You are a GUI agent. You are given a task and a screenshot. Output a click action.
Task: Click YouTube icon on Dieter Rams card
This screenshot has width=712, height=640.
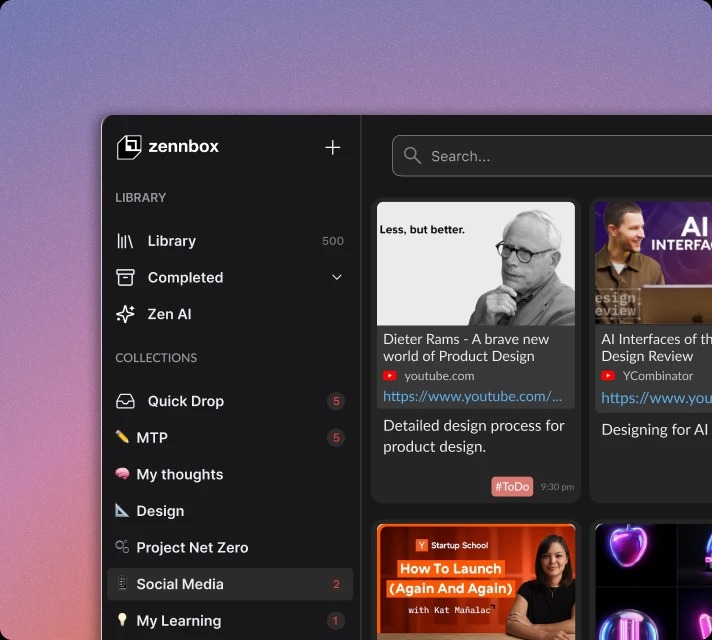pyautogui.click(x=390, y=376)
